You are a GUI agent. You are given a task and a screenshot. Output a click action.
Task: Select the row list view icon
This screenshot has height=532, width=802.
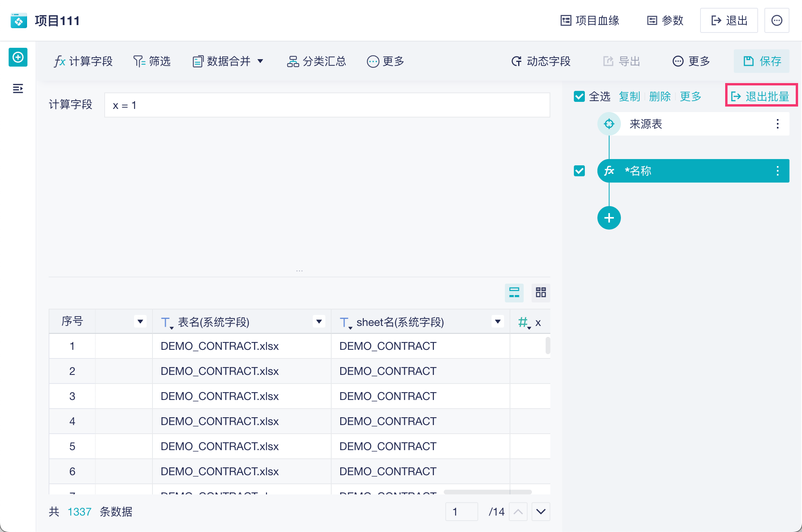click(x=514, y=292)
